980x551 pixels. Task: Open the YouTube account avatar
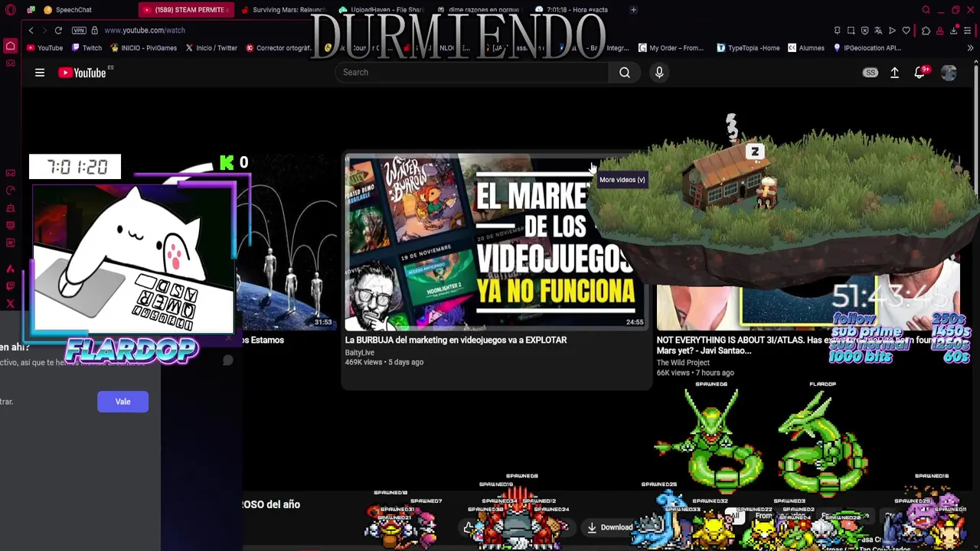coord(949,73)
